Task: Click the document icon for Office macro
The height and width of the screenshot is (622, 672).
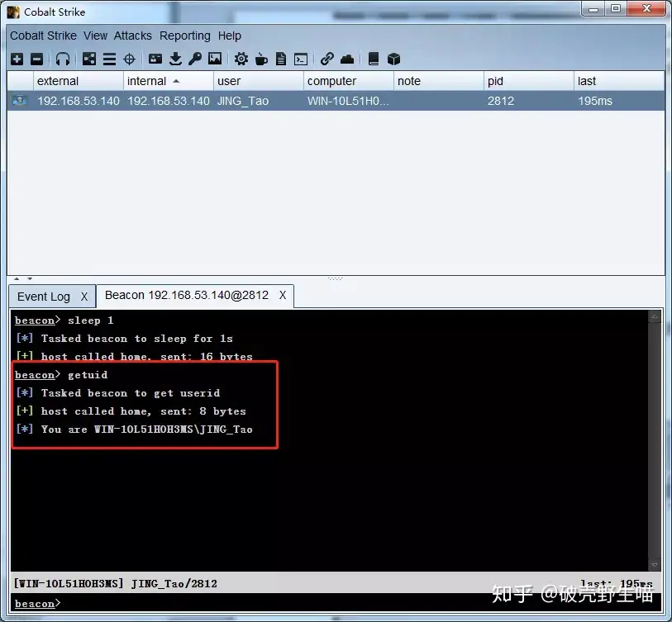Action: [x=281, y=59]
